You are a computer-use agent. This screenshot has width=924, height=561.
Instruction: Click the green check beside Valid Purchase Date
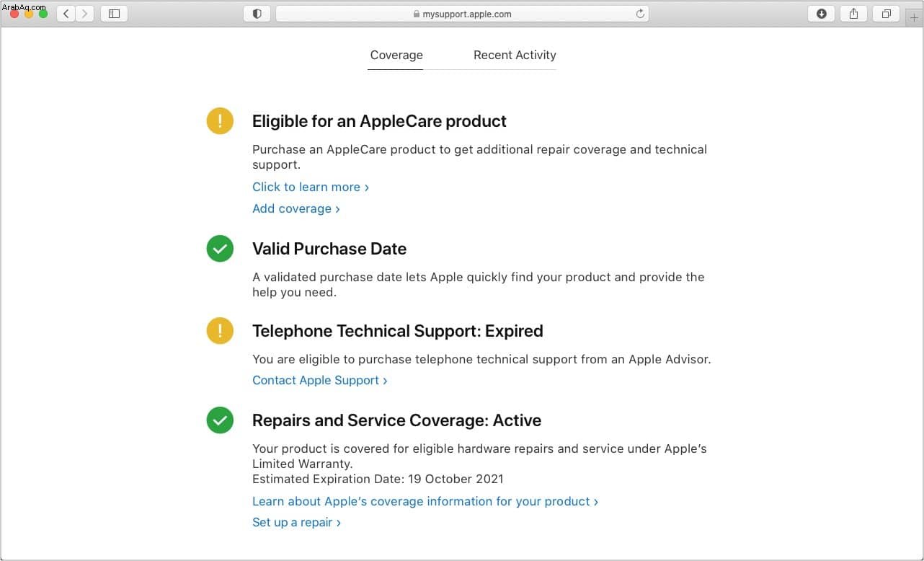coord(220,249)
